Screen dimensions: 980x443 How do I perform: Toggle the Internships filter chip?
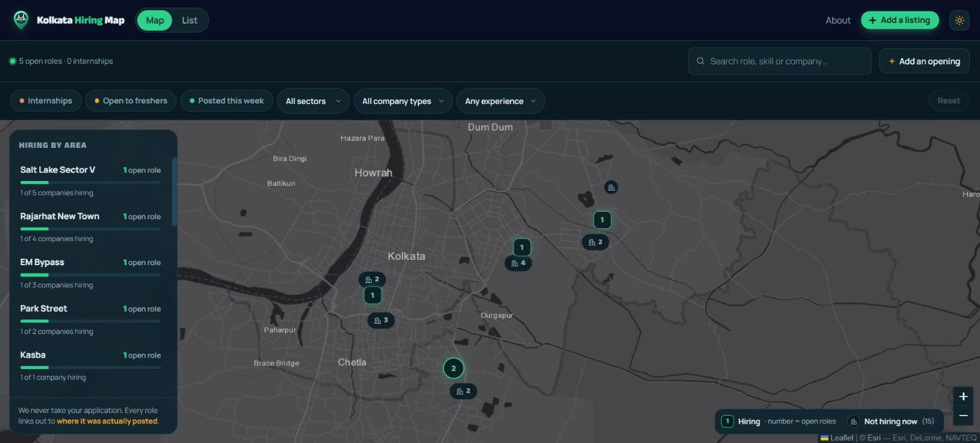[x=46, y=101]
